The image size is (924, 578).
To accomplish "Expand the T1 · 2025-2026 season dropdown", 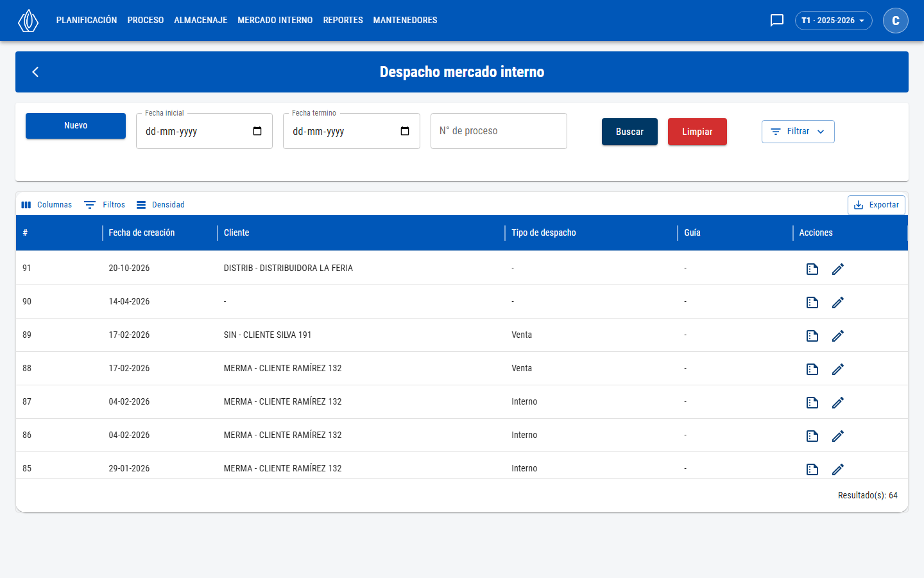I will click(x=834, y=21).
